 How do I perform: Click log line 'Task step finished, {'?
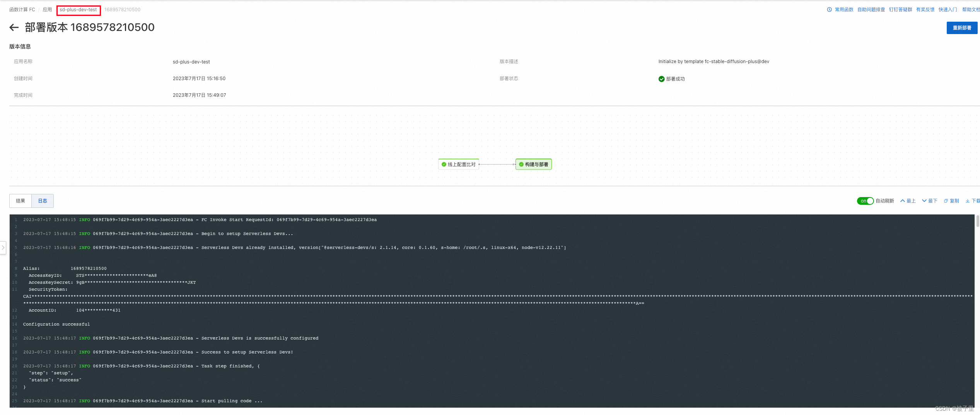[x=142, y=366]
